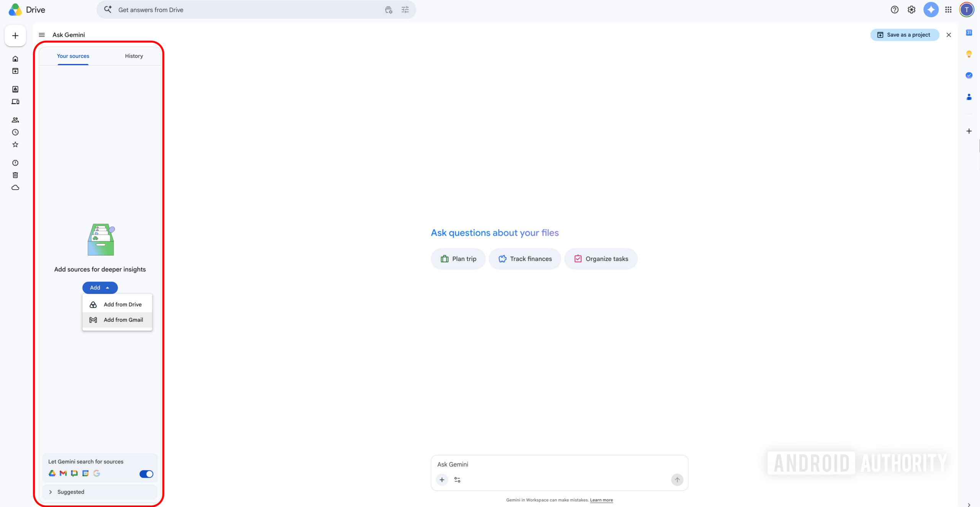
Task: Click the New plus button in sidebar
Action: point(15,36)
